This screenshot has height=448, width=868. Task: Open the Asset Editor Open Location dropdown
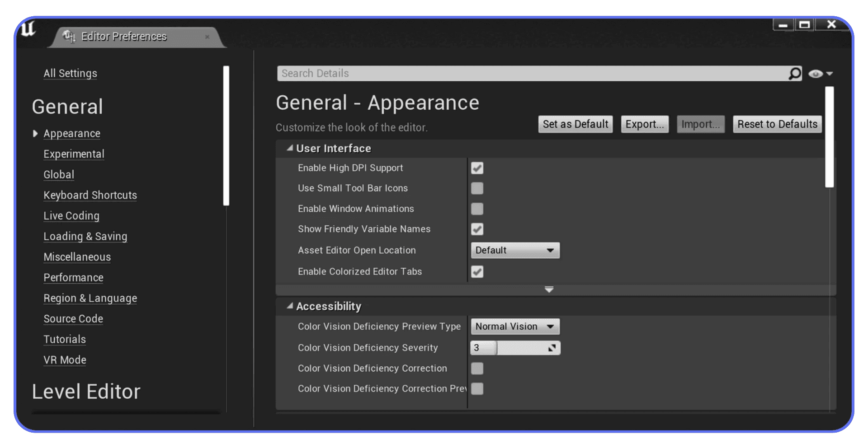[x=515, y=250]
